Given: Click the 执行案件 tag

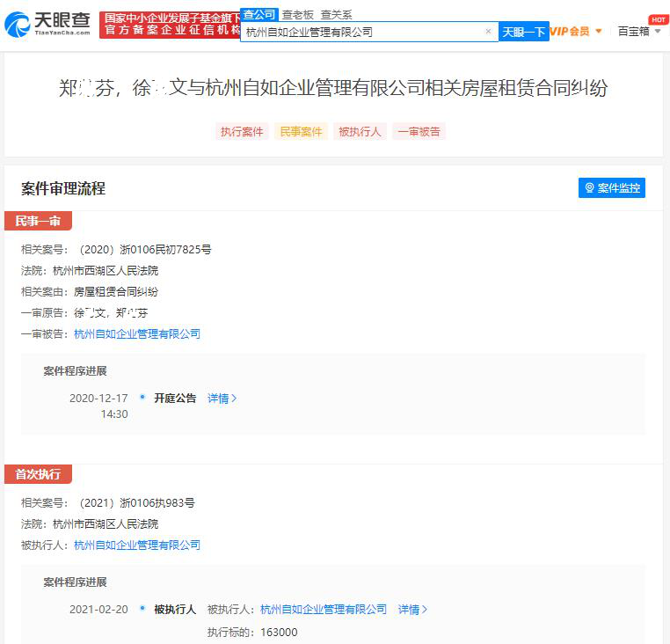Looking at the screenshot, I should [242, 132].
